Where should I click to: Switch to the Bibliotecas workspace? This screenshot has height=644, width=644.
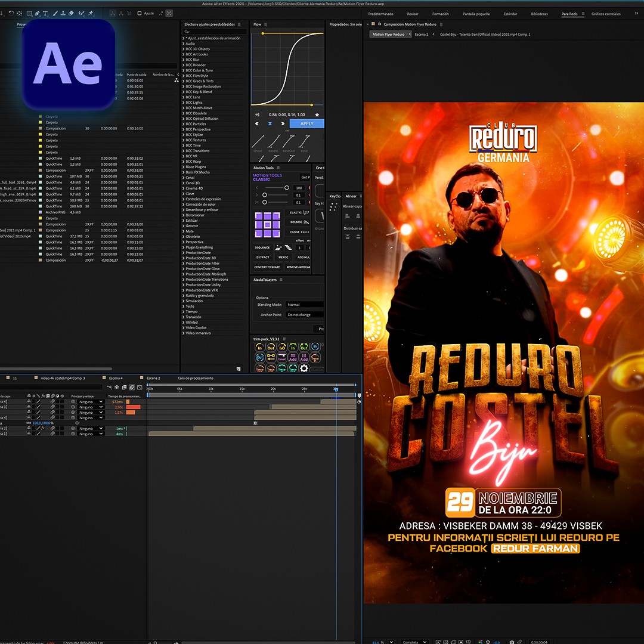(x=539, y=14)
